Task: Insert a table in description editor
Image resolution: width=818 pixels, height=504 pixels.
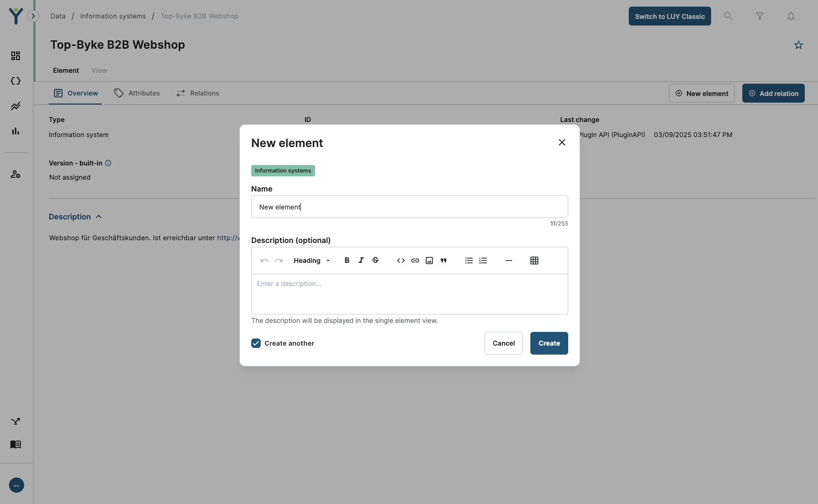Action: (534, 261)
